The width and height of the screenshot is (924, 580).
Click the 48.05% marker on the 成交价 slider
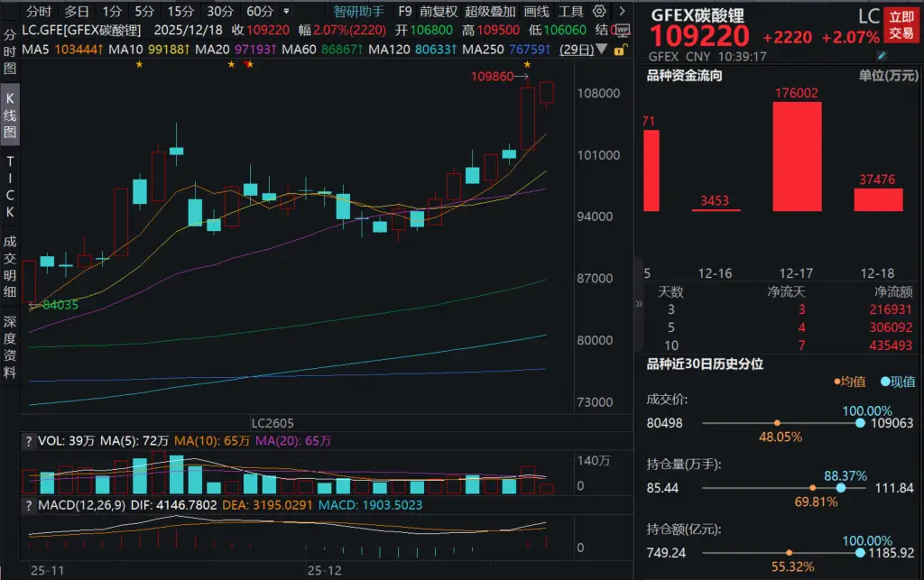pos(777,422)
